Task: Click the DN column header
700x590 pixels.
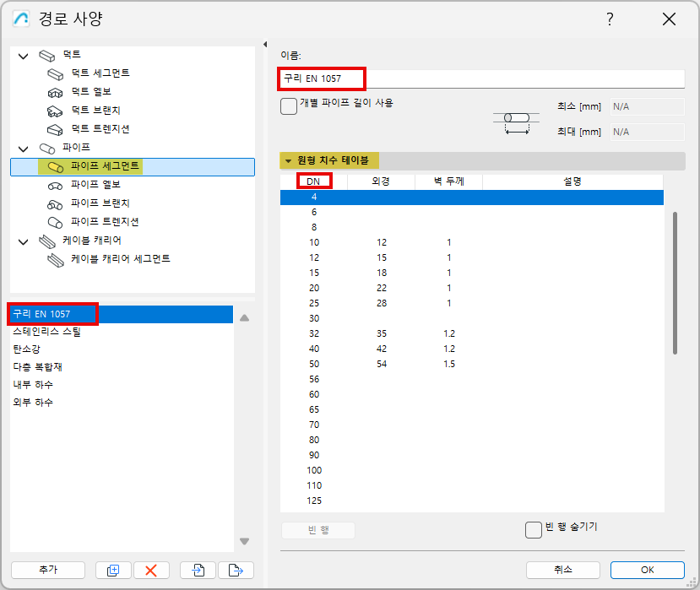Action: click(314, 181)
